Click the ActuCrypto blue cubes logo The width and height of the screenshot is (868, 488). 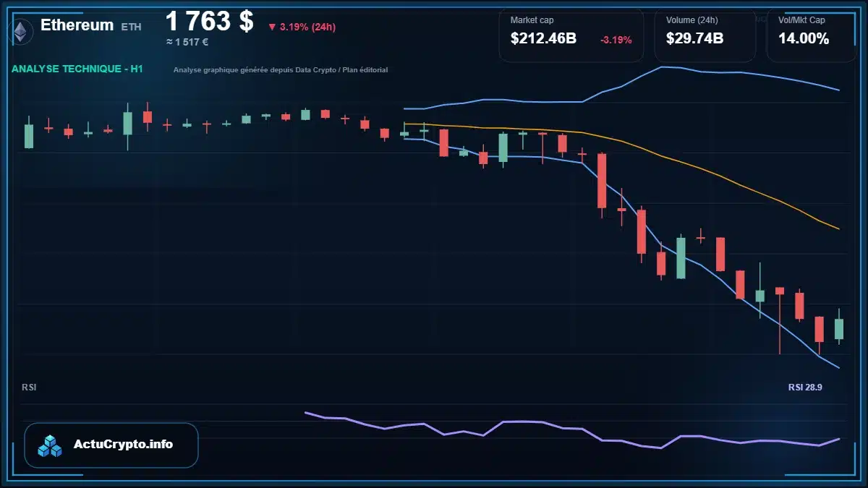click(51, 445)
